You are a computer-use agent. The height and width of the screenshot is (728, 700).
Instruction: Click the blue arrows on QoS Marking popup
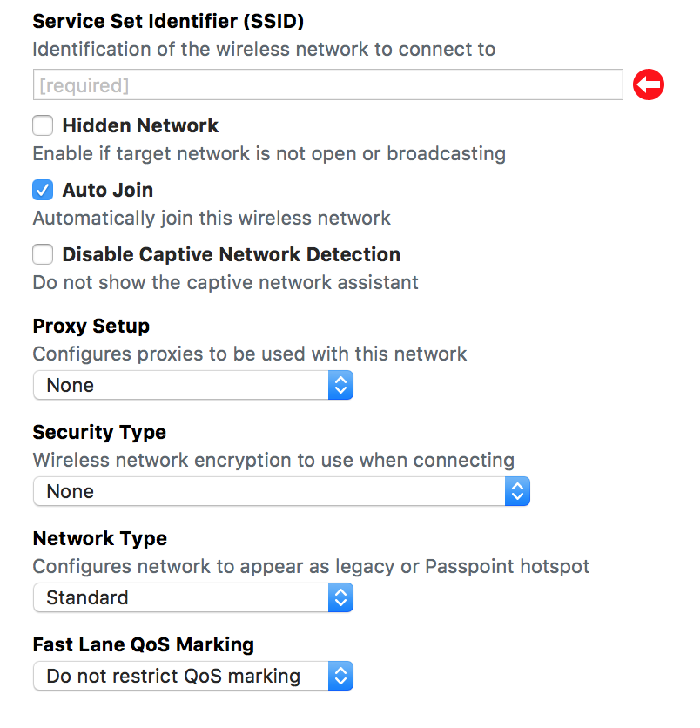point(341,676)
